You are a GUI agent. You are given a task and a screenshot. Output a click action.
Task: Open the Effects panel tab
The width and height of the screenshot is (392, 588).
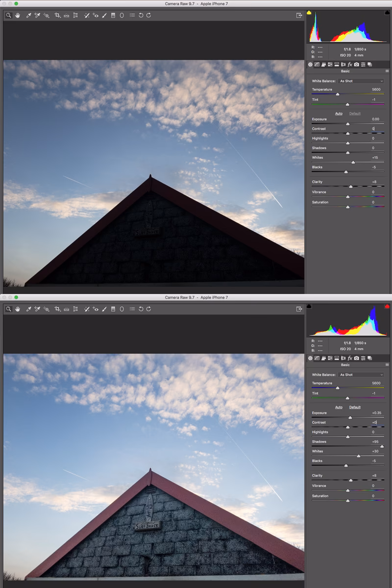click(x=350, y=64)
